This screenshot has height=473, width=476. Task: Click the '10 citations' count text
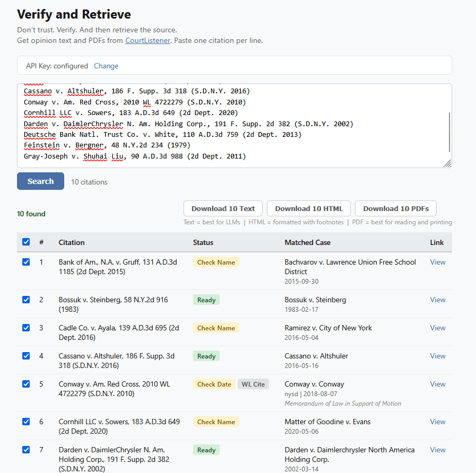pyautogui.click(x=89, y=182)
